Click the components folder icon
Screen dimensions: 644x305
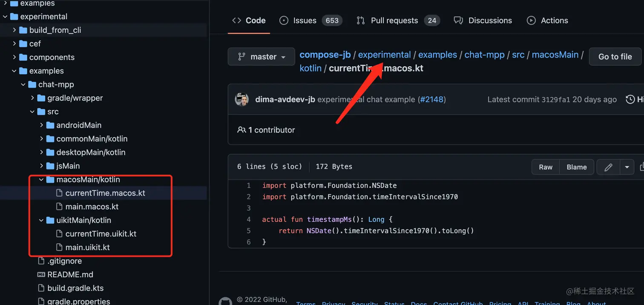(x=23, y=58)
